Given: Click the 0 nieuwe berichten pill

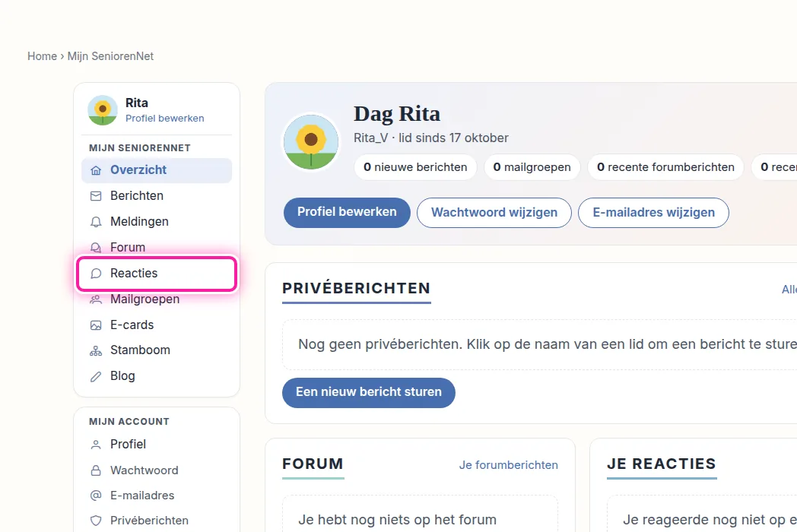Looking at the screenshot, I should coord(415,167).
